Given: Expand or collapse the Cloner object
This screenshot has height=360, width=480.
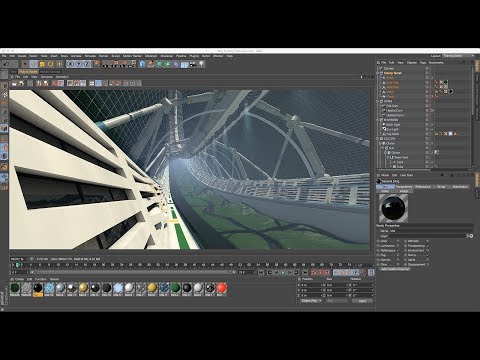Looking at the screenshot, I should [x=381, y=143].
